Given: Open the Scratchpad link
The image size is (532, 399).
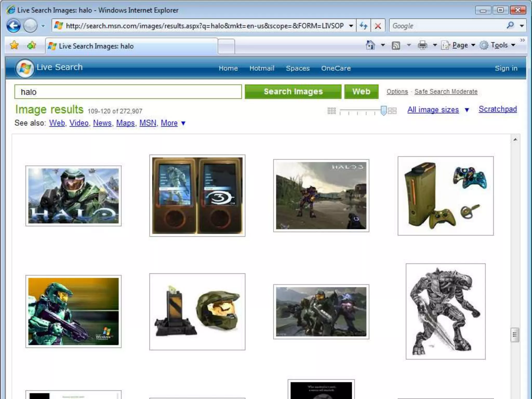Looking at the screenshot, I should point(497,109).
